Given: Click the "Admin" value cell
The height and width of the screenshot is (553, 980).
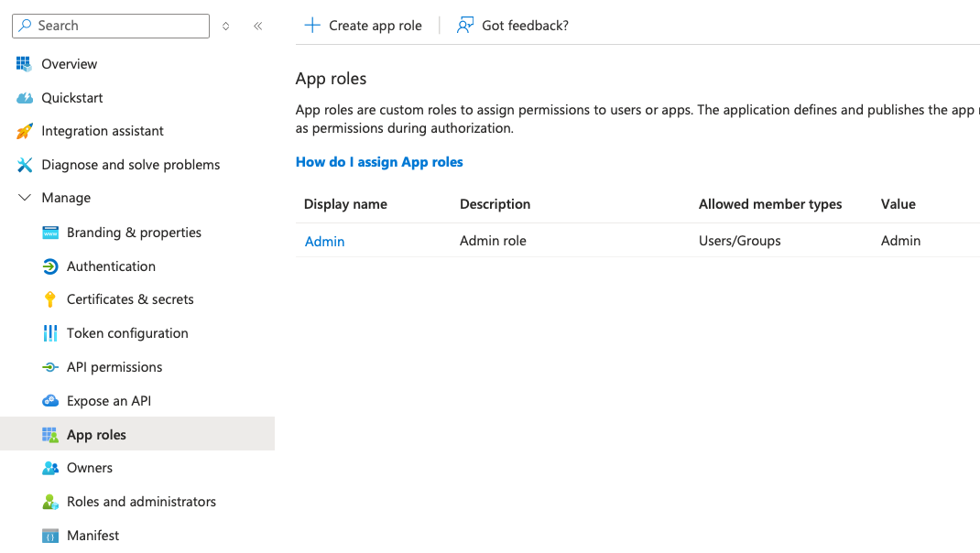Looking at the screenshot, I should pos(900,241).
